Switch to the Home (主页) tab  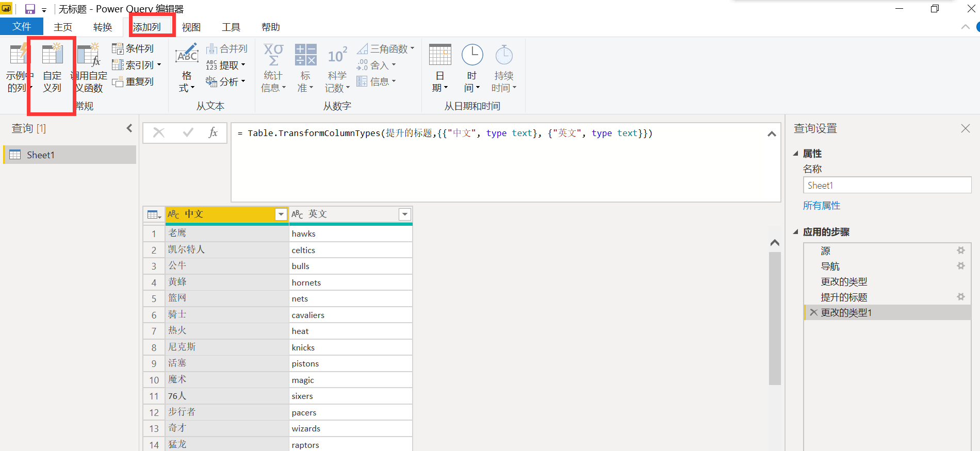[63, 27]
